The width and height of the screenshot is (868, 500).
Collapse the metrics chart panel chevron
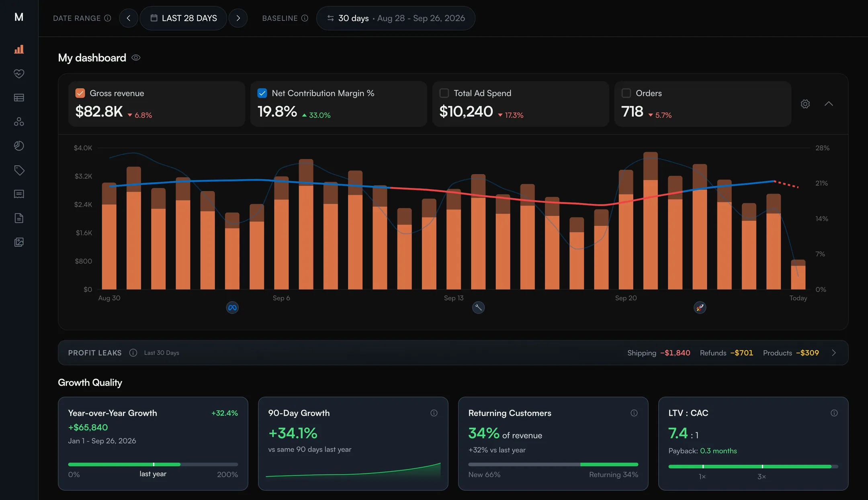pyautogui.click(x=829, y=104)
